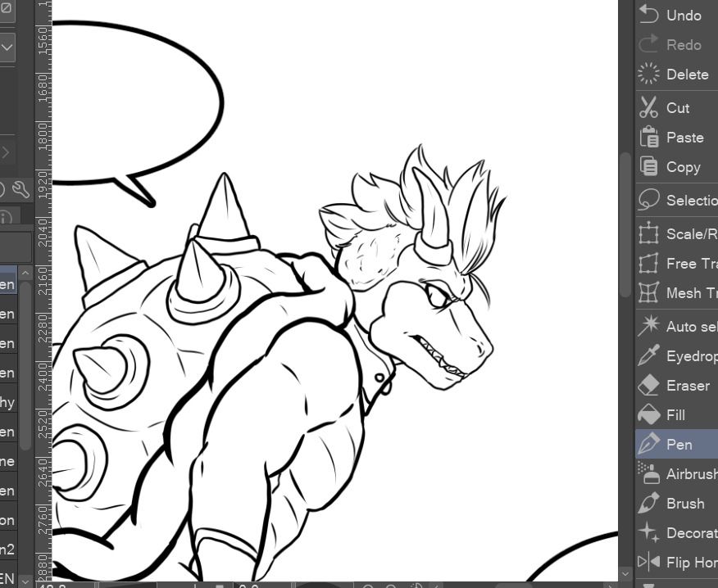The height and width of the screenshot is (588, 718).
Task: Choose the Selection lasso tool
Action: pyautogui.click(x=677, y=201)
